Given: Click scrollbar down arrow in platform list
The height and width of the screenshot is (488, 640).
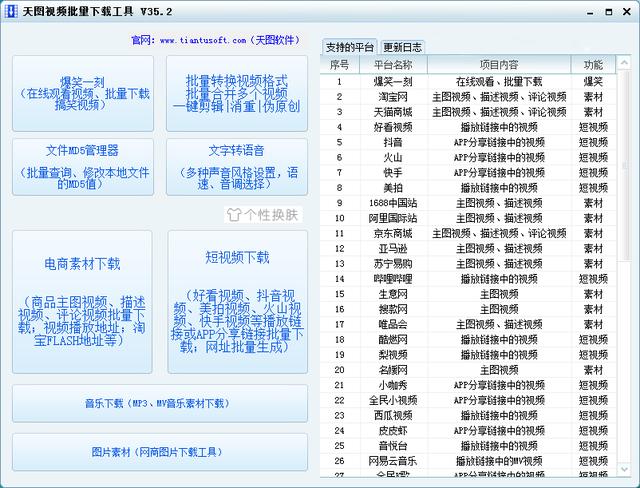Looking at the screenshot, I should point(624,469).
